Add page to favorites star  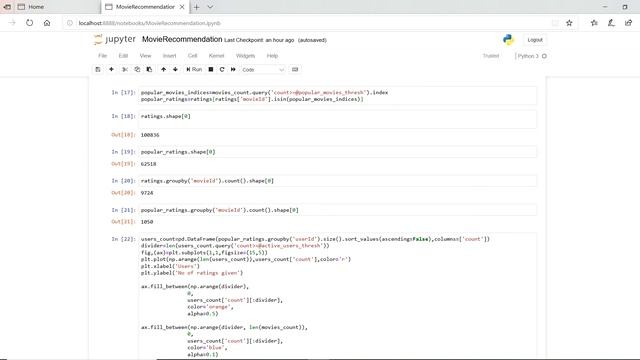click(x=569, y=23)
